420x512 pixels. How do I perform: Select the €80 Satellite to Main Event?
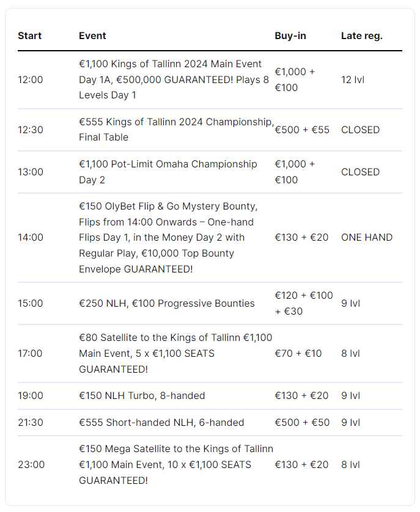[175, 353]
